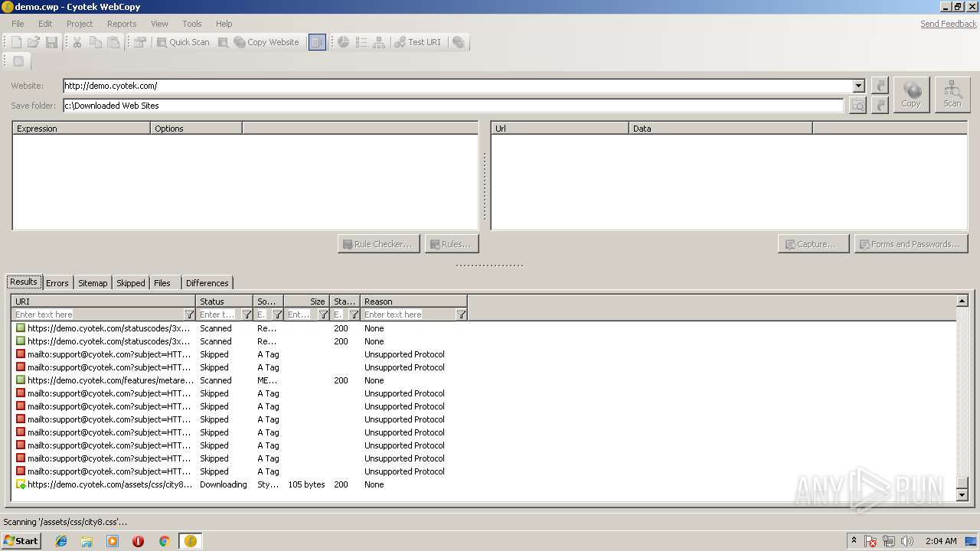Switch to the Errors tab
The width and height of the screenshot is (980, 551).
click(57, 283)
